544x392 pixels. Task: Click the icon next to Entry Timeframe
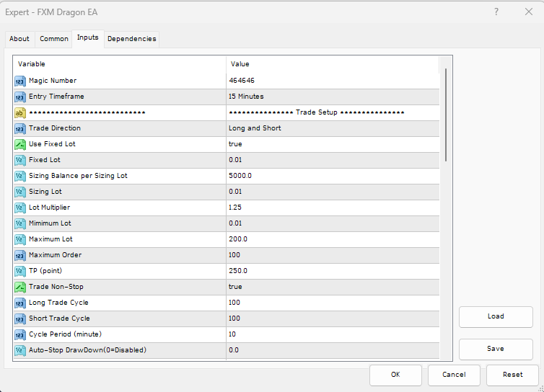coord(20,97)
